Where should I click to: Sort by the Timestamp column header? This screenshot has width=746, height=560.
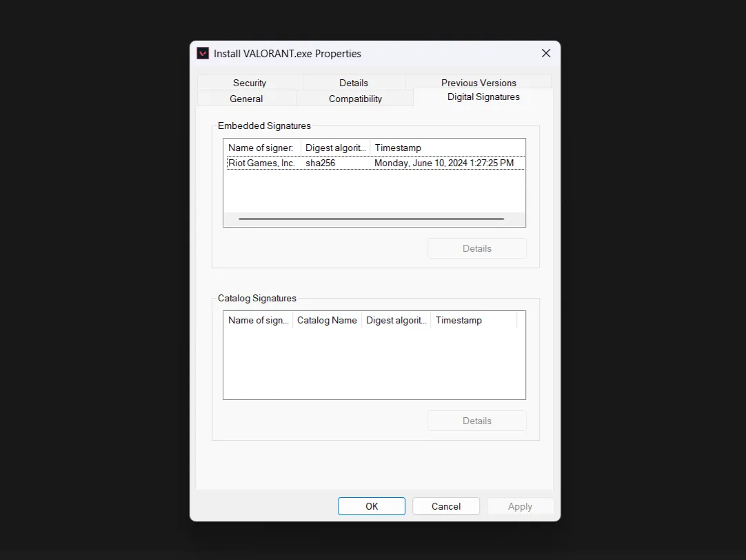tap(398, 148)
